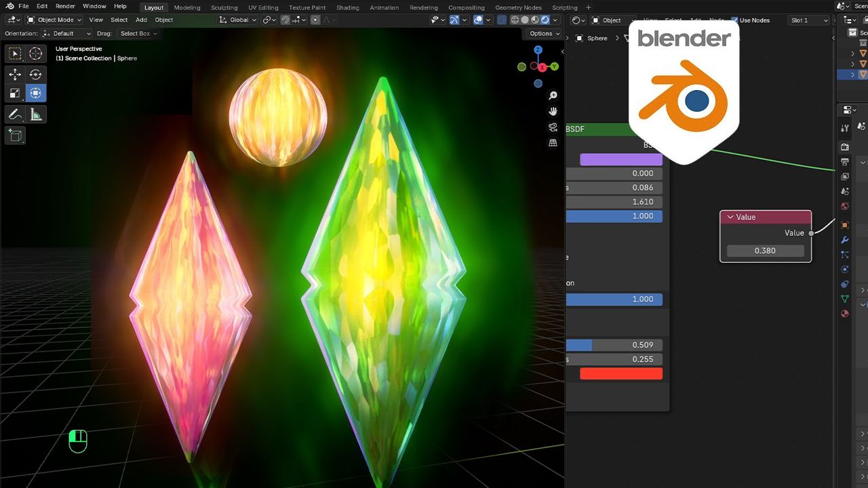Select the Measure tool

(x=36, y=115)
